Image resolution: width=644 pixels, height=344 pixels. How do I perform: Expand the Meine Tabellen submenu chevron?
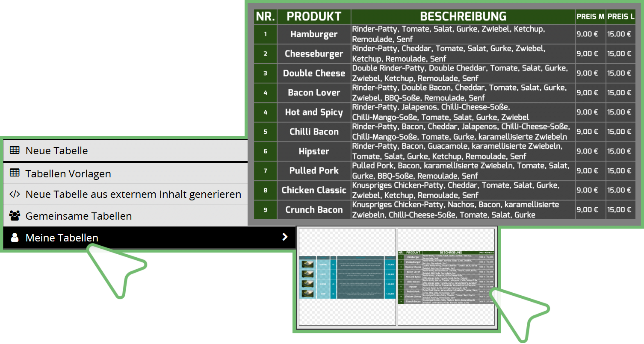pyautogui.click(x=285, y=237)
